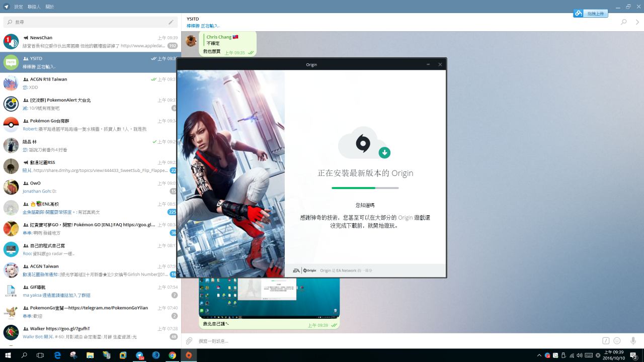Search within the YSITD chat using magnifier icon
The height and width of the screenshot is (362, 644).
pyautogui.click(x=624, y=22)
